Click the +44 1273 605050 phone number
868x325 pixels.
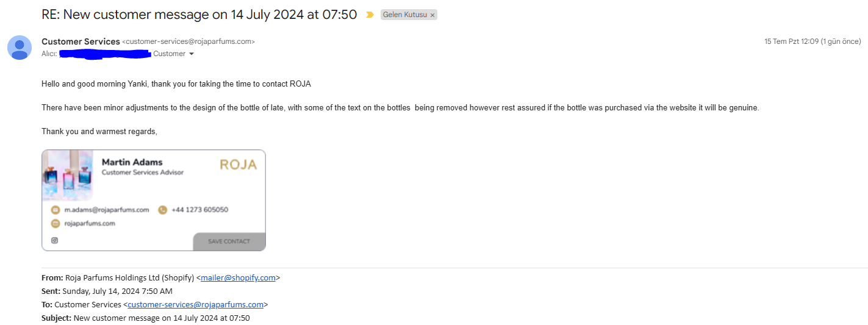pyautogui.click(x=200, y=210)
